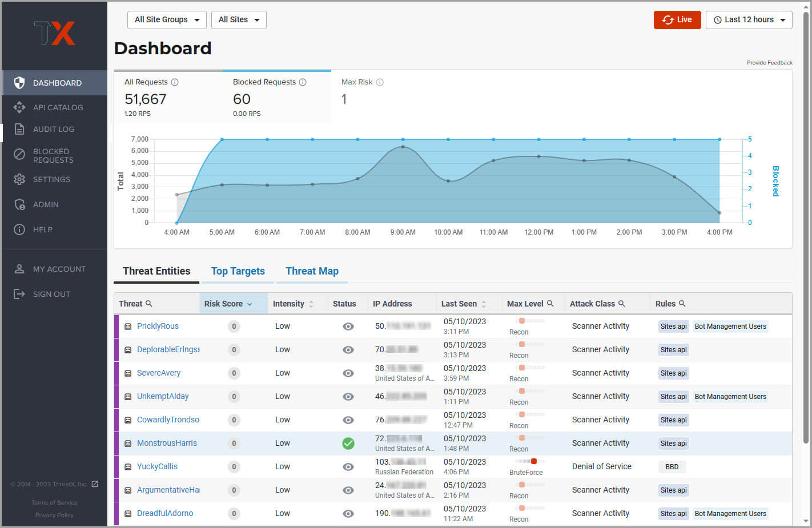
Task: Click the Max Level indicator bar for YuckyCallis
Action: (x=526, y=461)
